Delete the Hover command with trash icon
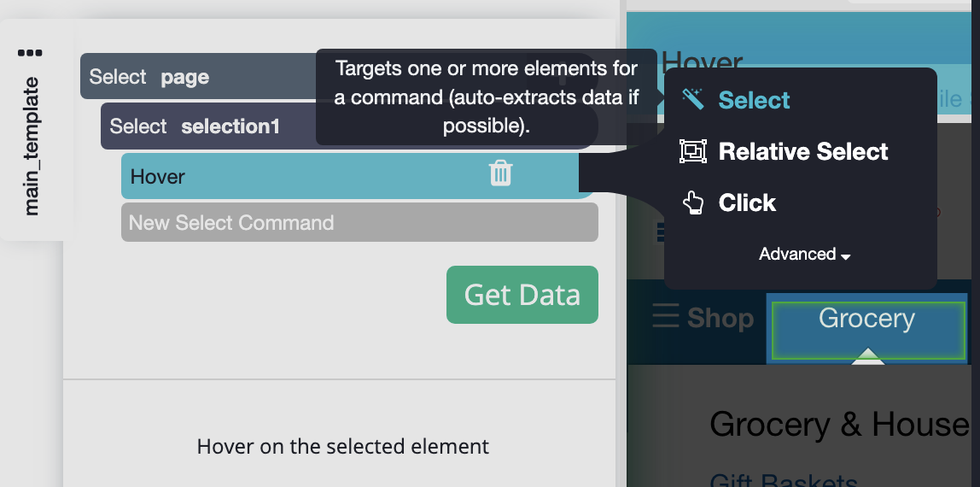 (x=500, y=174)
